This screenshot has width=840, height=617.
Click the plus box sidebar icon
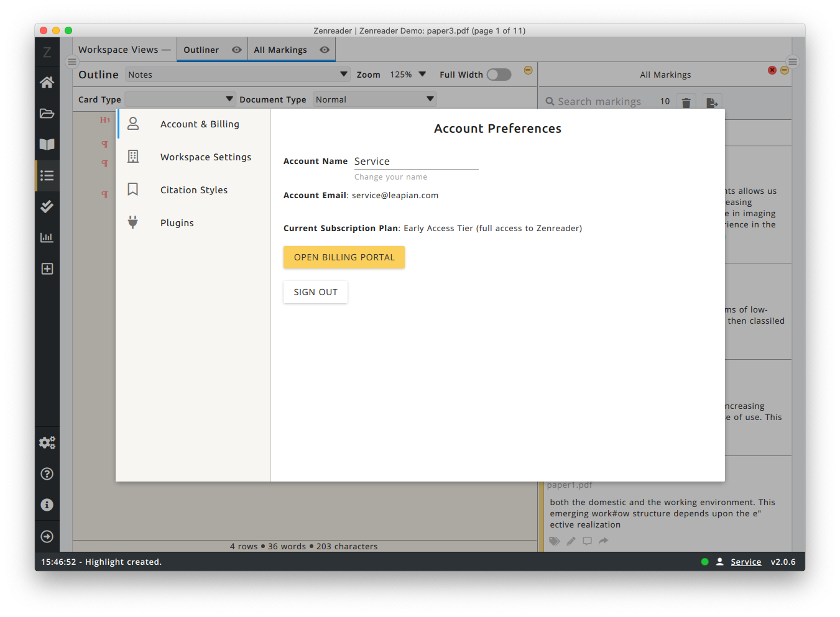point(47,268)
